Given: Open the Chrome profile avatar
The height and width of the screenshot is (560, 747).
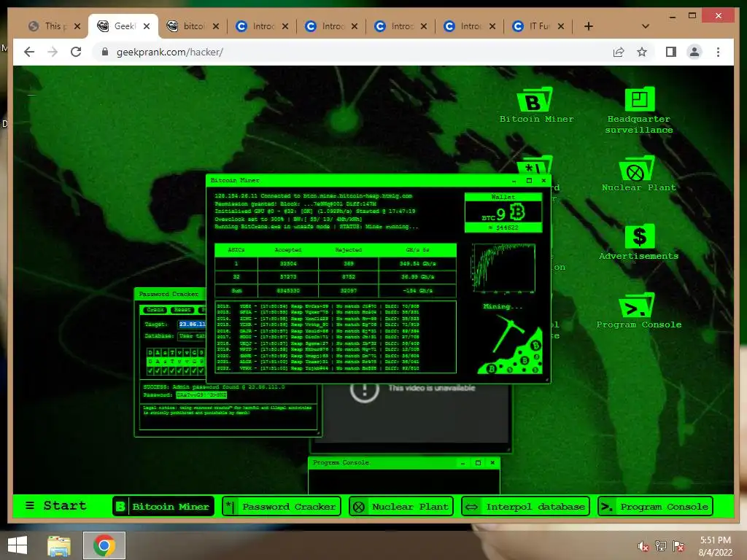Looking at the screenshot, I should point(694,52).
